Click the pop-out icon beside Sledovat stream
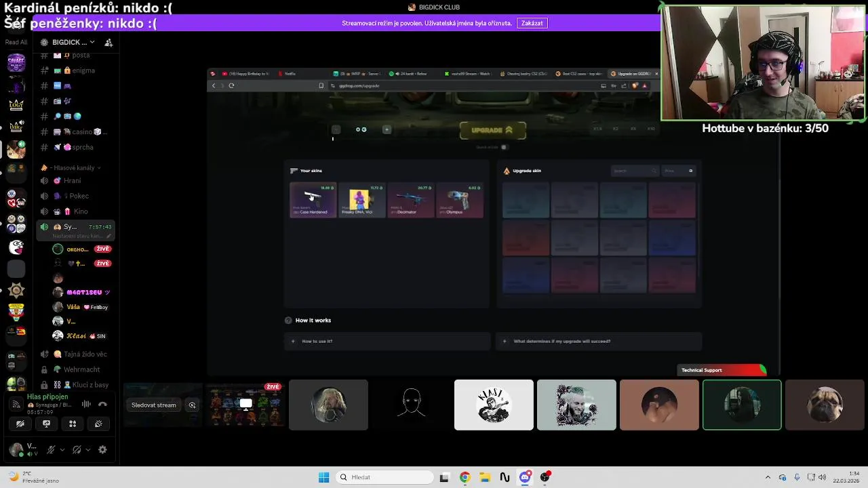 pyautogui.click(x=193, y=405)
